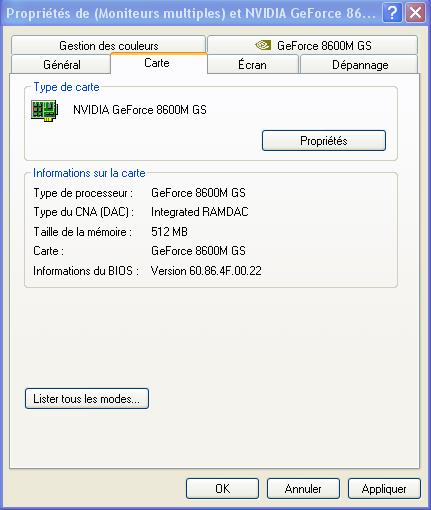The image size is (431, 510).
Task: Click GeForce 8600M GS value beside Type de processeur
Action: point(198,193)
